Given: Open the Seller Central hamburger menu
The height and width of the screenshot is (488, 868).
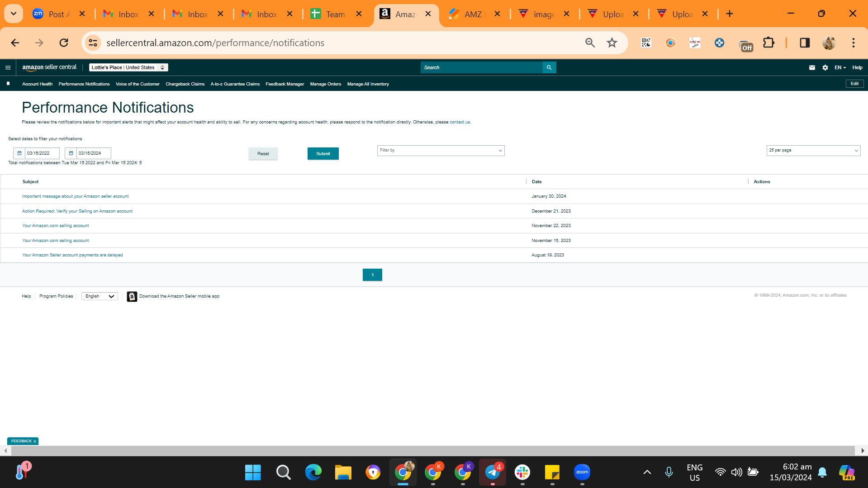Looking at the screenshot, I should [x=8, y=67].
